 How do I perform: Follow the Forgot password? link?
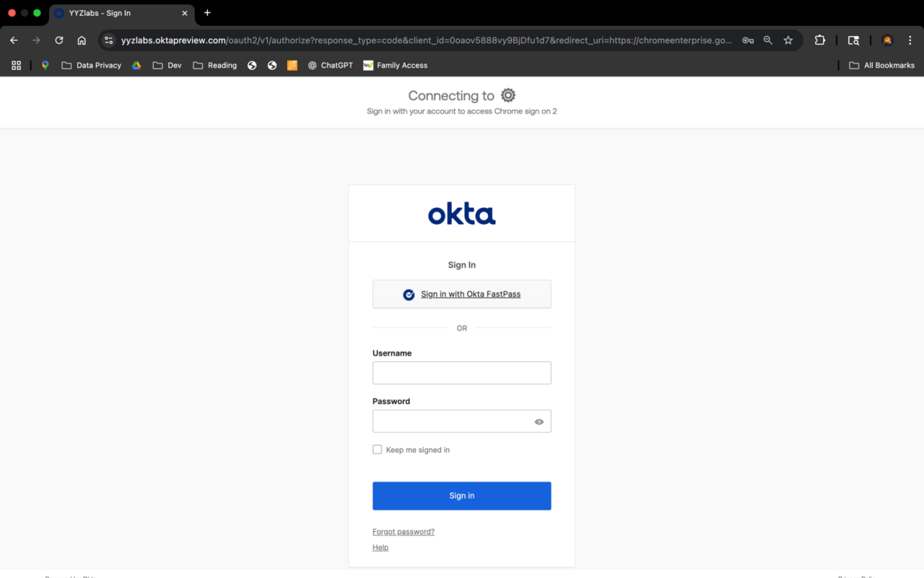404,532
